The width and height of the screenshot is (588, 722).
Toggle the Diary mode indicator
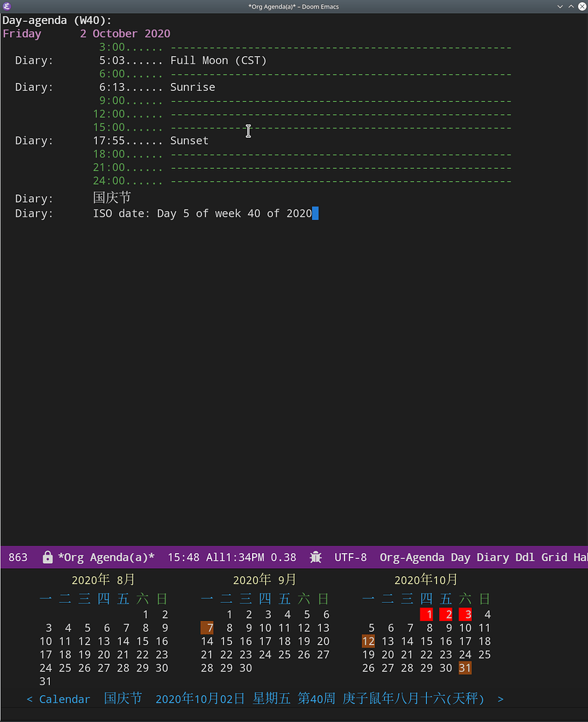tap(492, 557)
